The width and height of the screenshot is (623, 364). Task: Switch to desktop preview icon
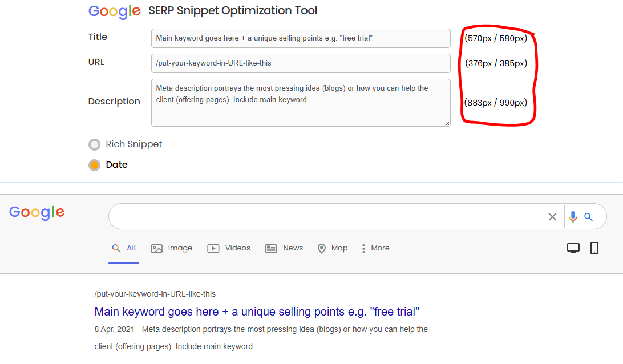pos(573,248)
